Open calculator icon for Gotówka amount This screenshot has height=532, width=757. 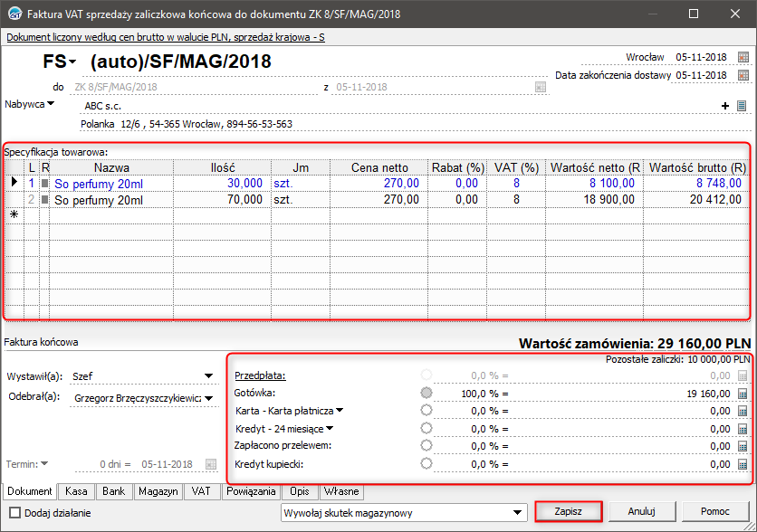click(743, 394)
